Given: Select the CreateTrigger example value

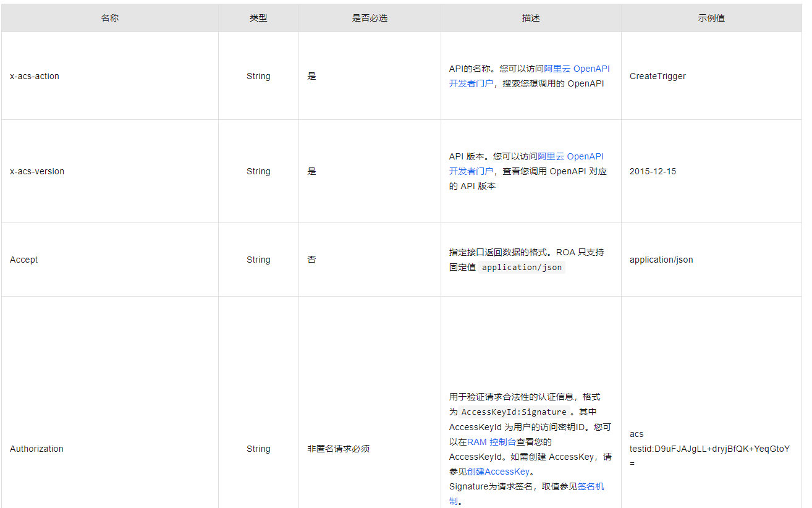Looking at the screenshot, I should pos(658,76).
